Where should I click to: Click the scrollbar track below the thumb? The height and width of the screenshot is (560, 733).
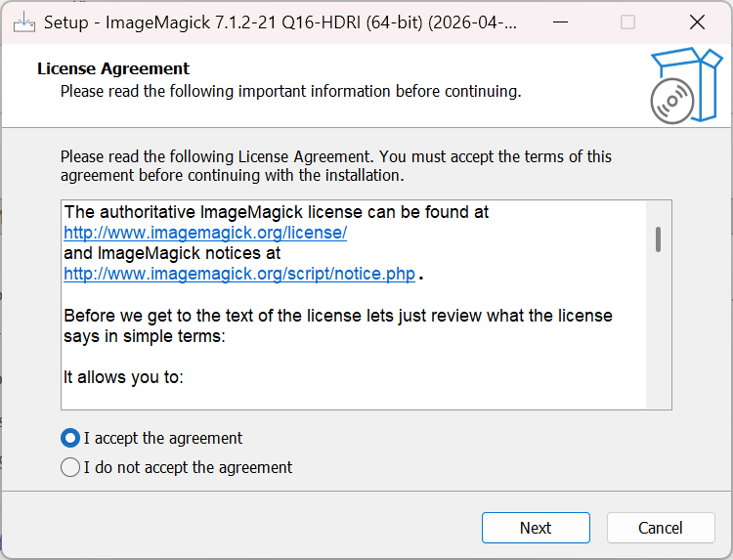(659, 332)
